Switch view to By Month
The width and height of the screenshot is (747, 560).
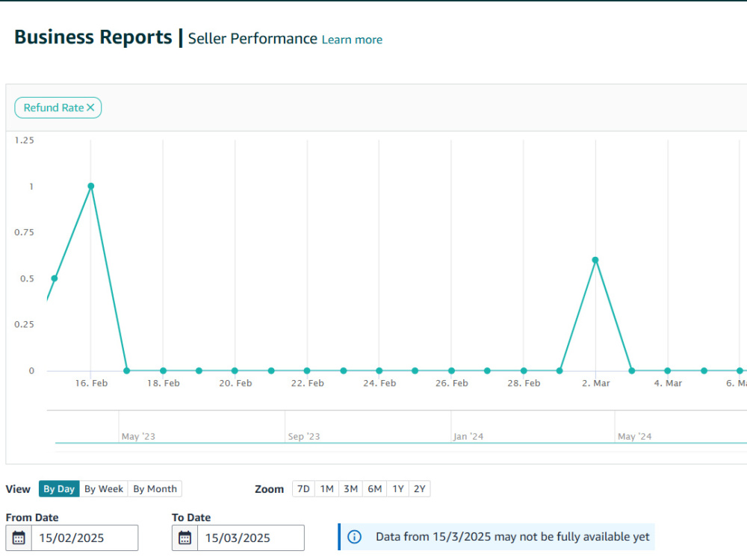pos(155,489)
